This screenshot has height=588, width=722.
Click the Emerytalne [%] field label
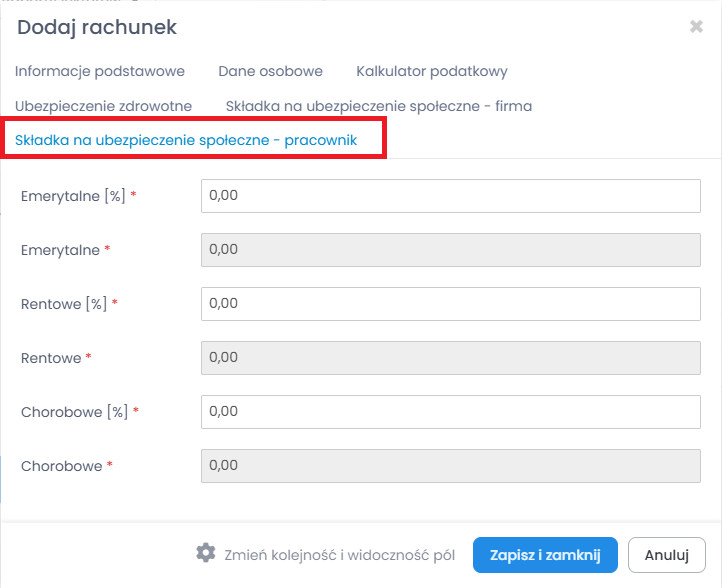pyautogui.click(x=73, y=196)
